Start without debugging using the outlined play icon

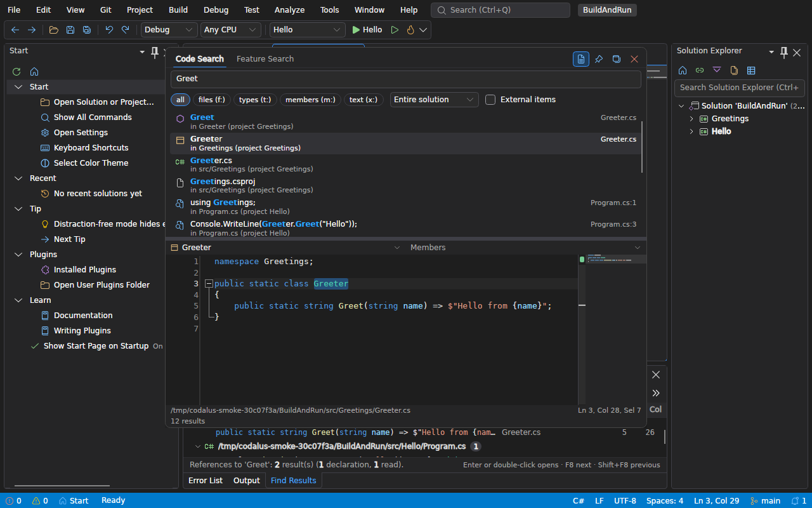(395, 30)
